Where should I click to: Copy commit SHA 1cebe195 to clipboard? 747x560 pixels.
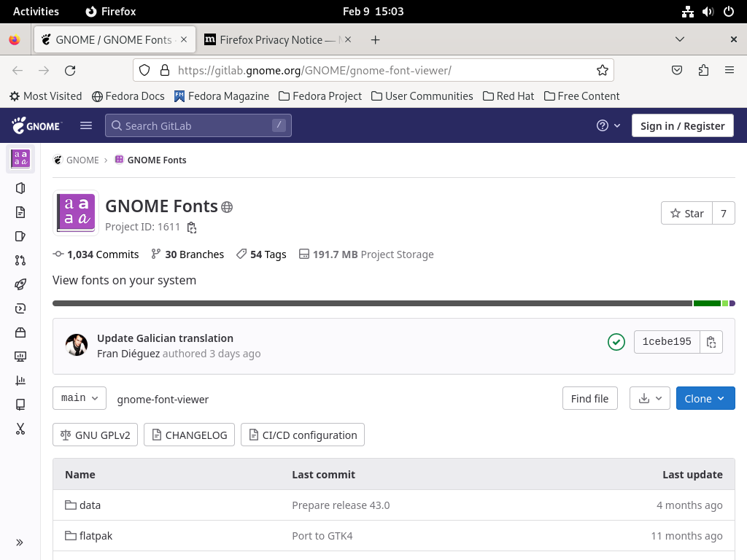[x=711, y=342]
